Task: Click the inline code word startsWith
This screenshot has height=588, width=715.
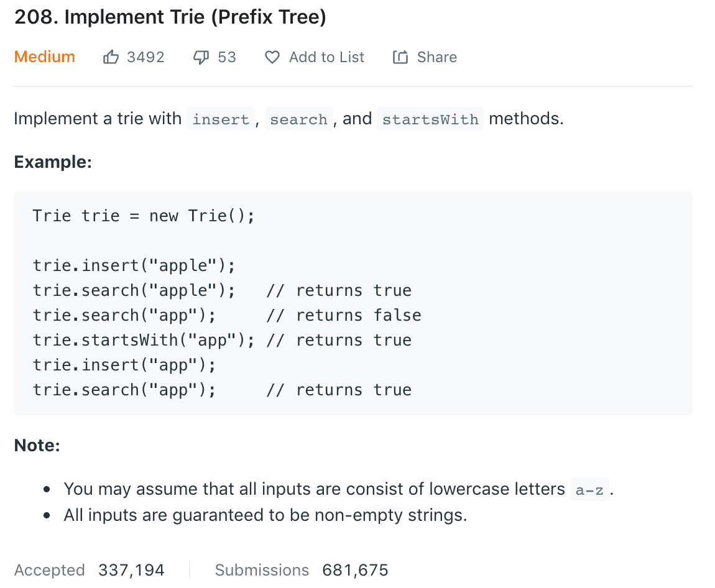Action: pyautogui.click(x=430, y=119)
